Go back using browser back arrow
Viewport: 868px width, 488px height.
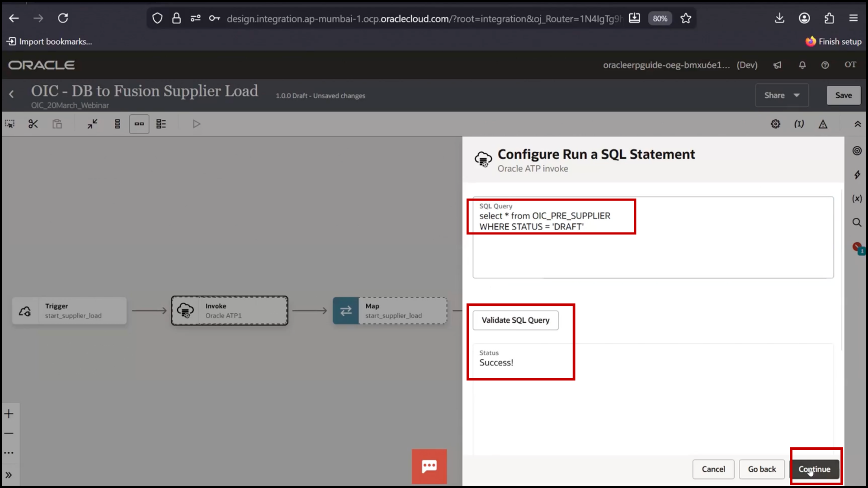14,18
